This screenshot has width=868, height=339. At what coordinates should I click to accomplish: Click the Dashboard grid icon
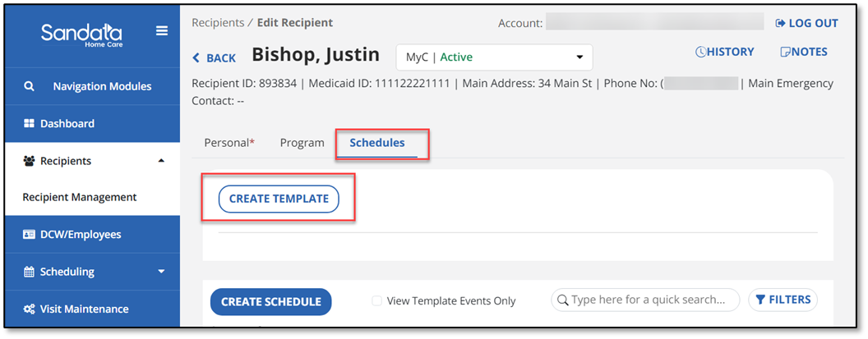pos(29,124)
